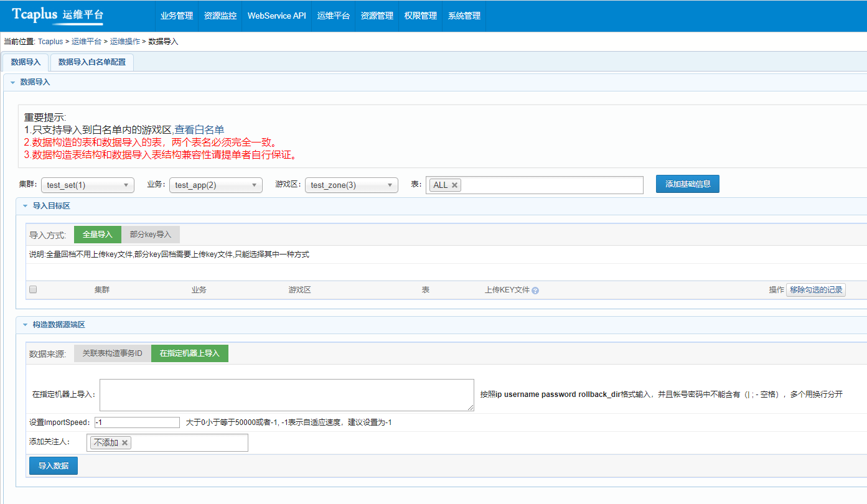This screenshot has height=504, width=867.
Task: Choose 关联表构造事务ID as data source
Action: tap(113, 353)
